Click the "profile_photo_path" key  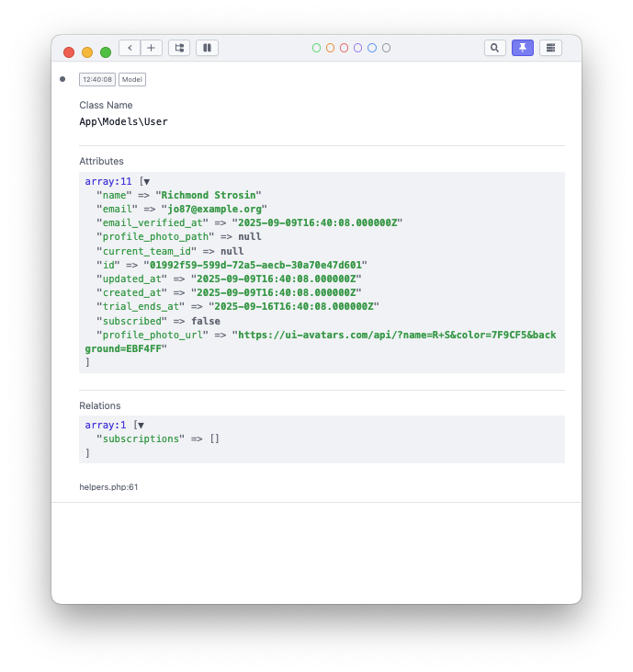coord(155,237)
